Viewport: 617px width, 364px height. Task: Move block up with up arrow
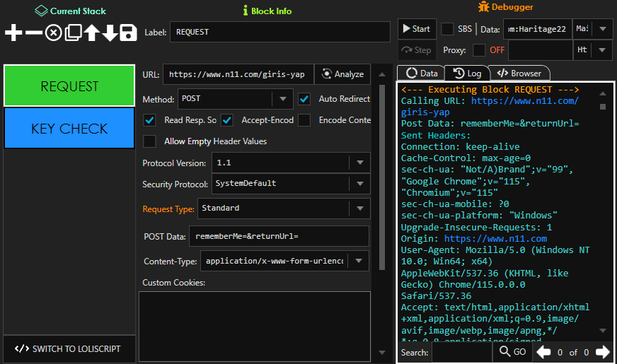pyautogui.click(x=92, y=33)
